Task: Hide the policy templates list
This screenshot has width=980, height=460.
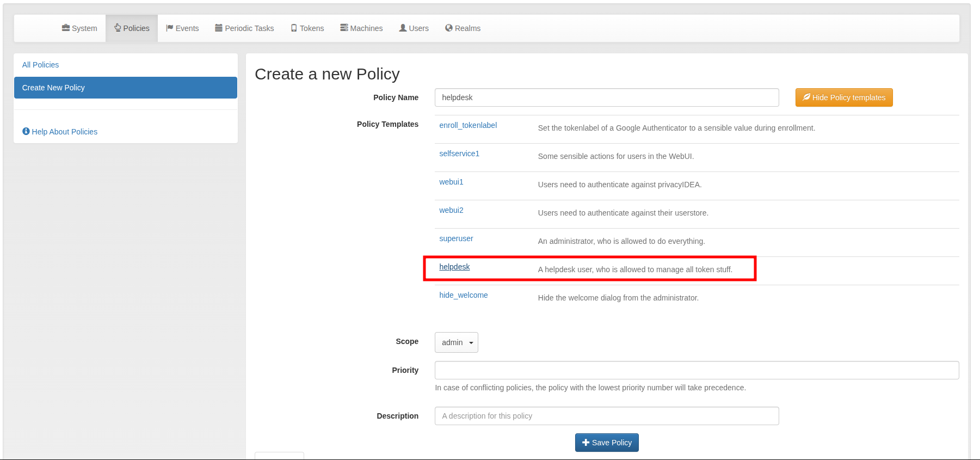Action: [x=843, y=97]
